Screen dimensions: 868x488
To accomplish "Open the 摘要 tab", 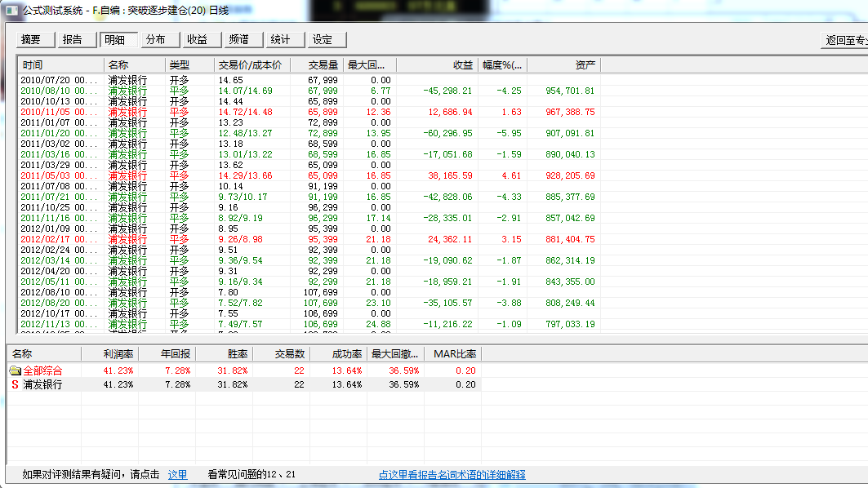I will point(36,40).
